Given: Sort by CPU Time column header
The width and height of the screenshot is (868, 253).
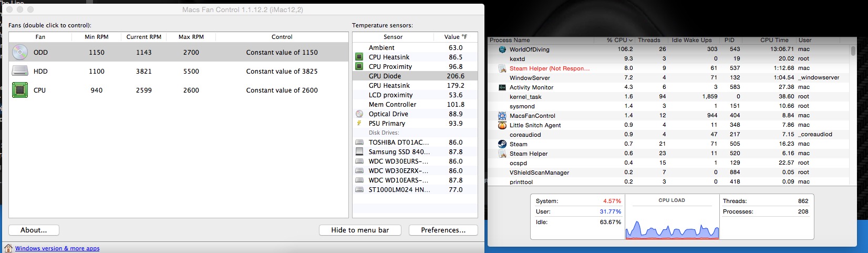Looking at the screenshot, I should pyautogui.click(x=774, y=40).
